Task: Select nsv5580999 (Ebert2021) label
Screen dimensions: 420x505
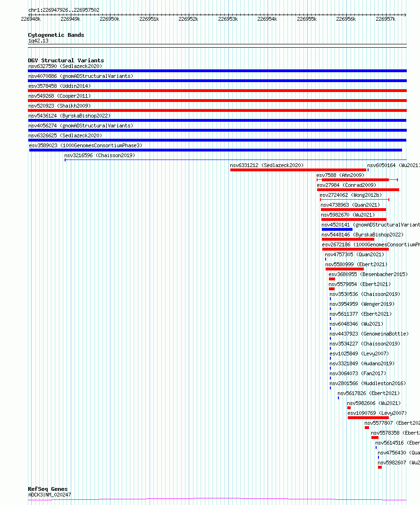Action: pyautogui.click(x=356, y=264)
